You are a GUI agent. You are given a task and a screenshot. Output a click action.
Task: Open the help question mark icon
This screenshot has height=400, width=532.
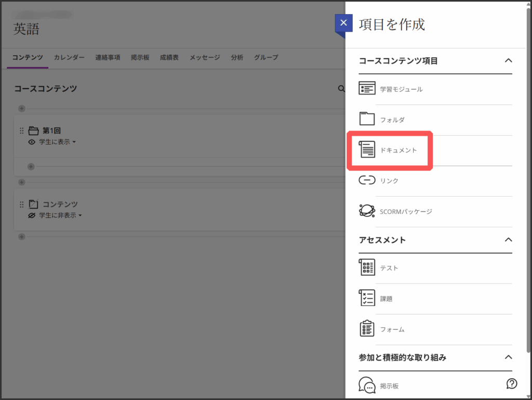coord(511,384)
